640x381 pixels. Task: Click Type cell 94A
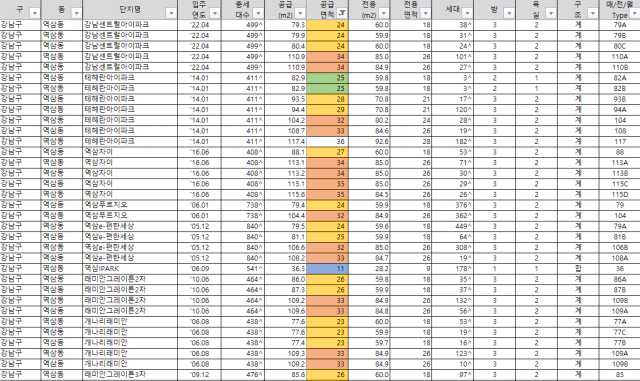(x=620, y=110)
